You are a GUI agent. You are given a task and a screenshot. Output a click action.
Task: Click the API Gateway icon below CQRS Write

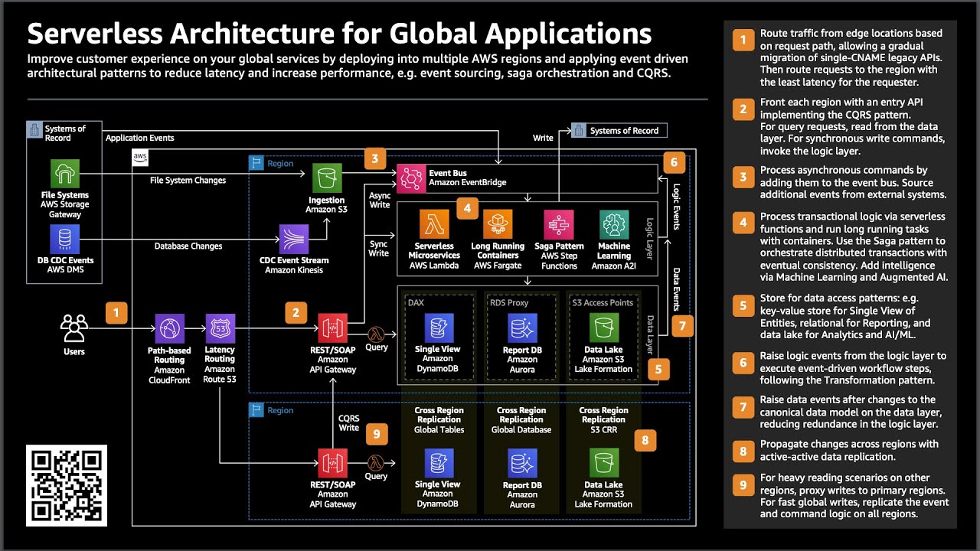coord(332,464)
